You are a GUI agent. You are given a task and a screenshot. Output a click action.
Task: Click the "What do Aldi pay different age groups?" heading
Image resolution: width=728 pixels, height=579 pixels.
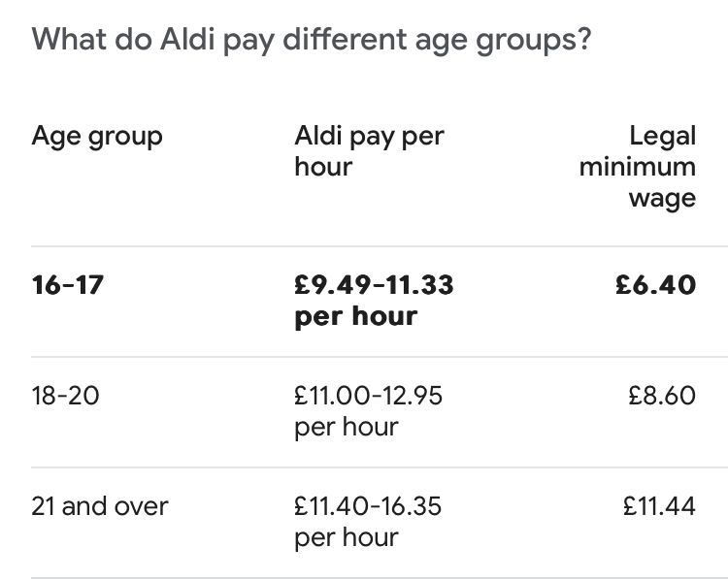(311, 41)
